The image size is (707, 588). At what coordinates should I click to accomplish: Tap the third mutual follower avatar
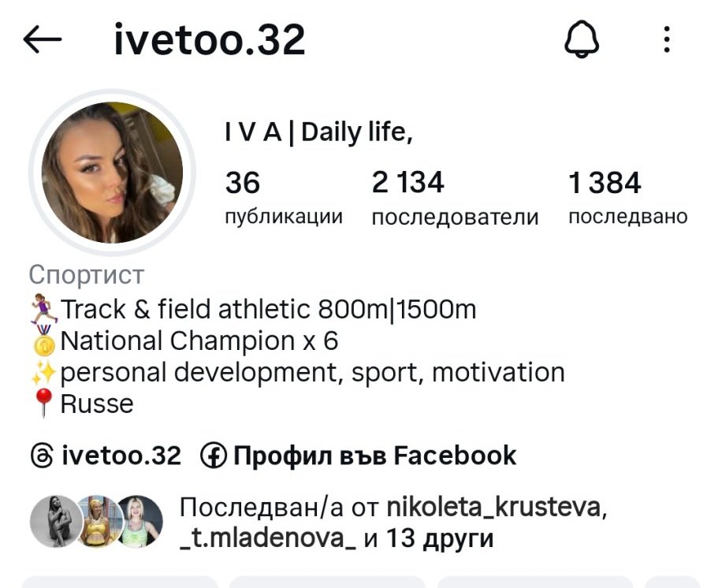pos(137,522)
